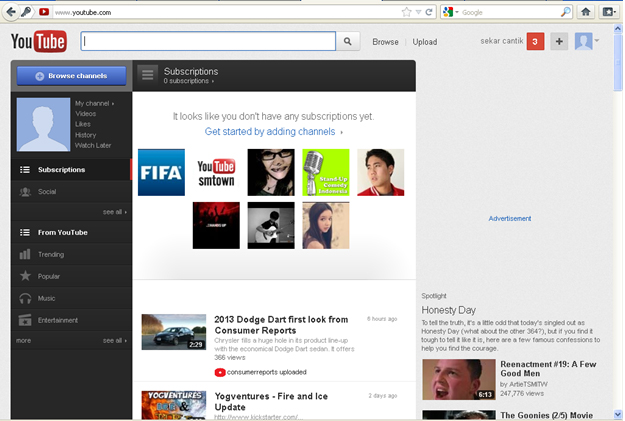Open Watch Later link

point(93,146)
